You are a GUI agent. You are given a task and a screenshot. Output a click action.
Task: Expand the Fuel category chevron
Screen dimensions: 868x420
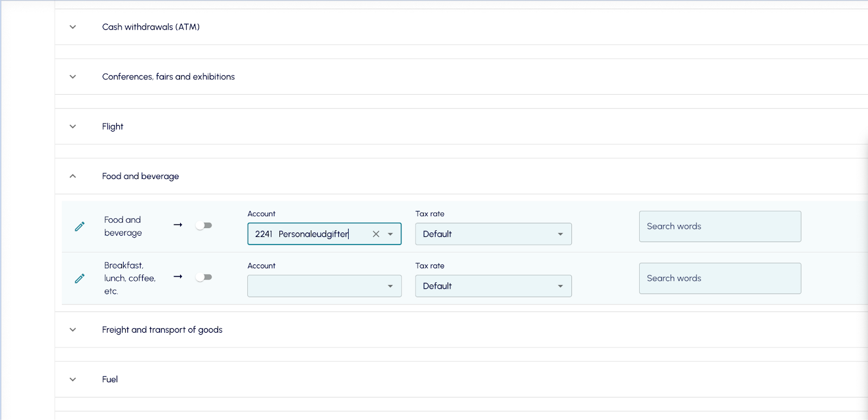tap(73, 380)
